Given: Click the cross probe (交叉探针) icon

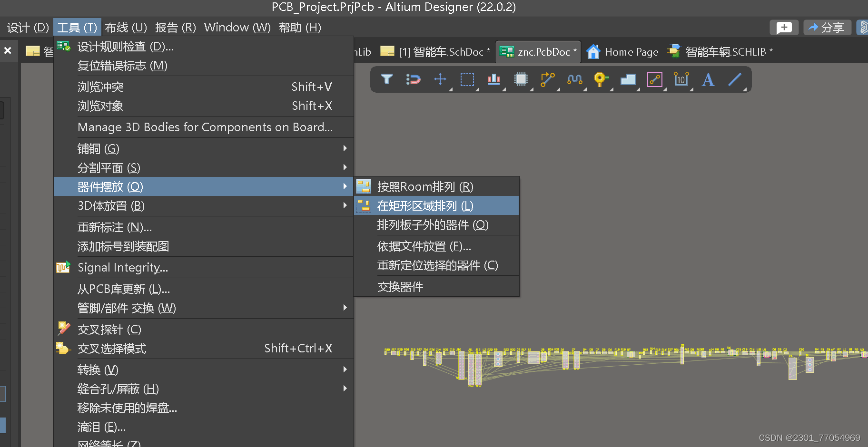Looking at the screenshot, I should tap(63, 329).
